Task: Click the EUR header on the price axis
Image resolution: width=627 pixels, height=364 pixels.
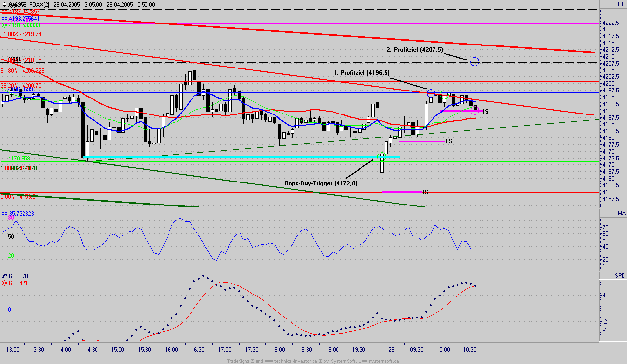Action: point(619,4)
